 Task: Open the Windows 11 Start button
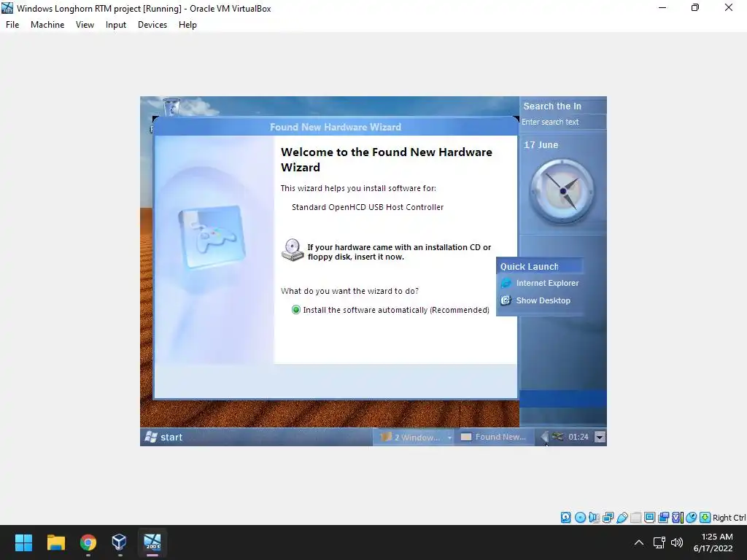click(23, 542)
